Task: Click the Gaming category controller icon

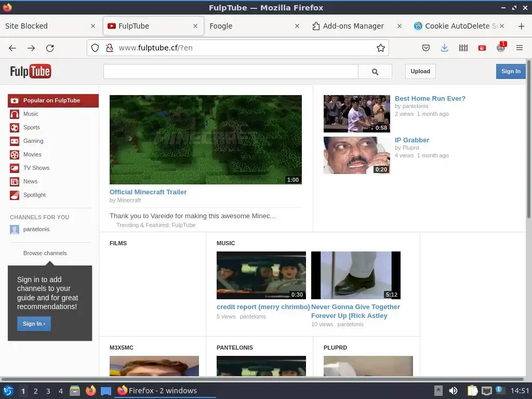Action: coord(14,141)
